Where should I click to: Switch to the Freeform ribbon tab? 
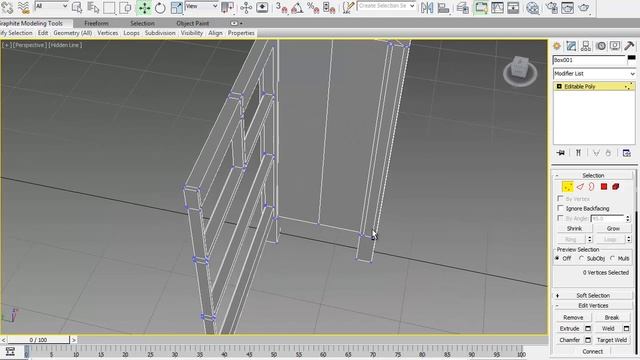[x=96, y=23]
